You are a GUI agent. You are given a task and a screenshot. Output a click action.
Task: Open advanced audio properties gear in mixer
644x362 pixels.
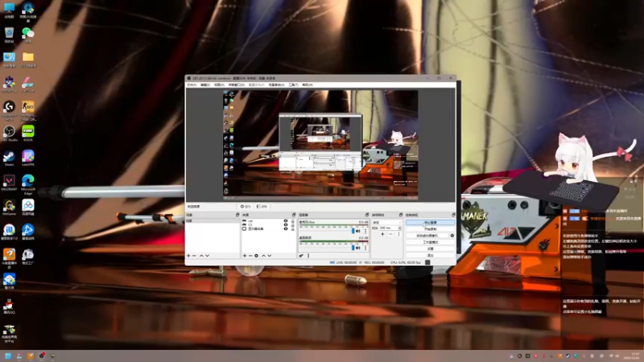pos(301,256)
